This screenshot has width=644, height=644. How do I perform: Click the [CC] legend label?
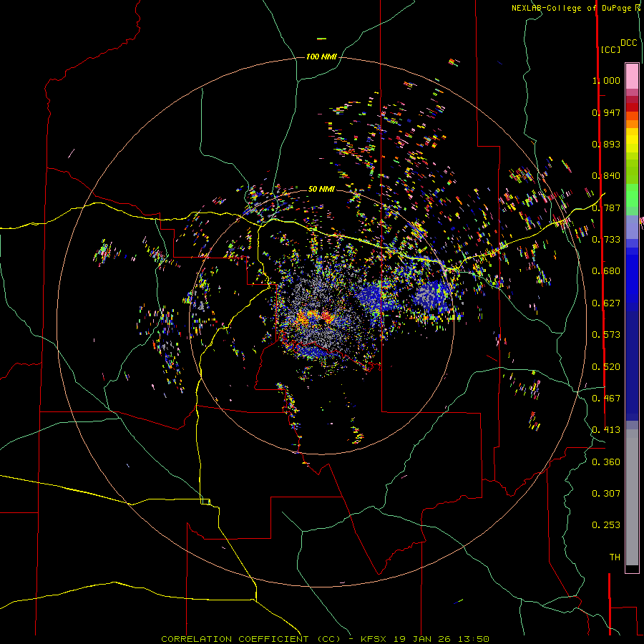(x=610, y=49)
